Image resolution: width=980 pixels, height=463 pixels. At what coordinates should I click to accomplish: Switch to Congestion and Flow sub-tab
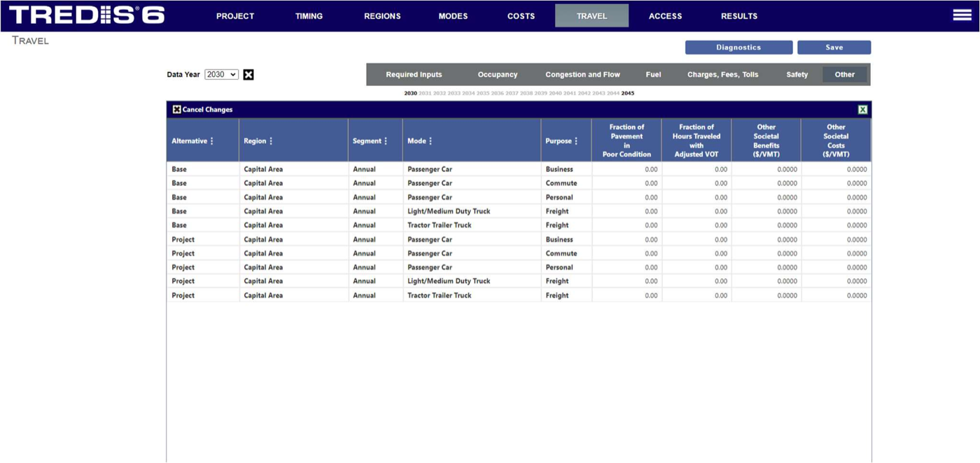pos(582,75)
